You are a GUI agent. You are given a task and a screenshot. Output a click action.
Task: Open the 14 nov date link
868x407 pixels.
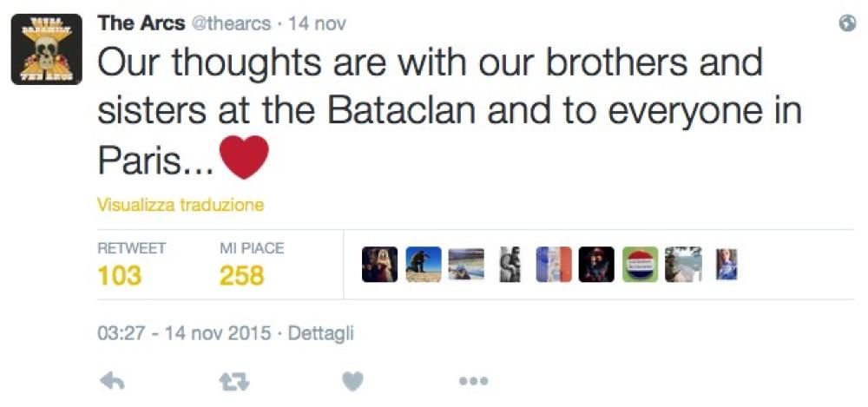(317, 23)
